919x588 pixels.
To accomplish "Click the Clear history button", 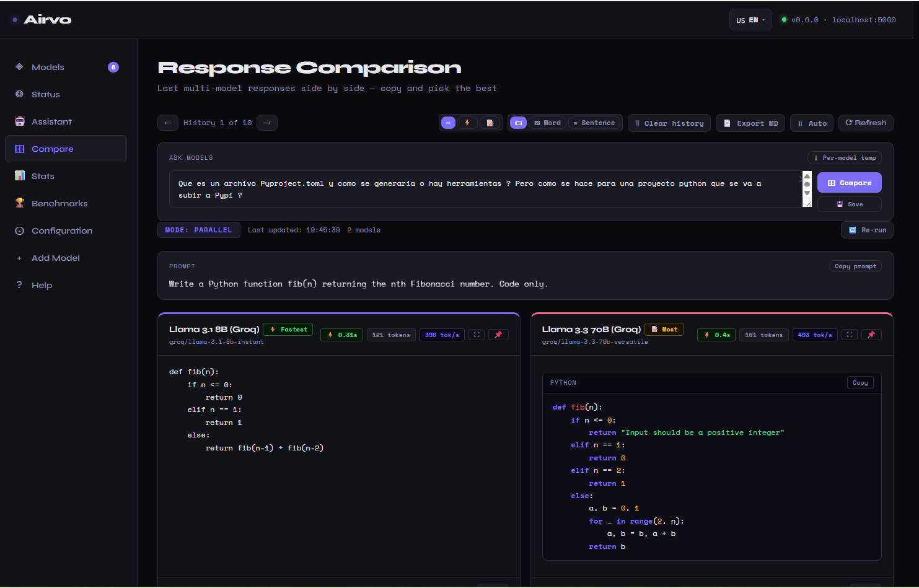I will pyautogui.click(x=669, y=123).
